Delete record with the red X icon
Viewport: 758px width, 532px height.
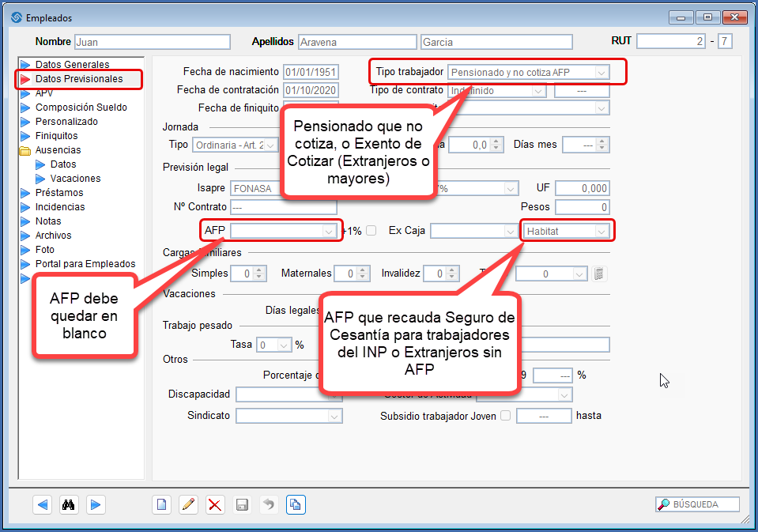[215, 505]
